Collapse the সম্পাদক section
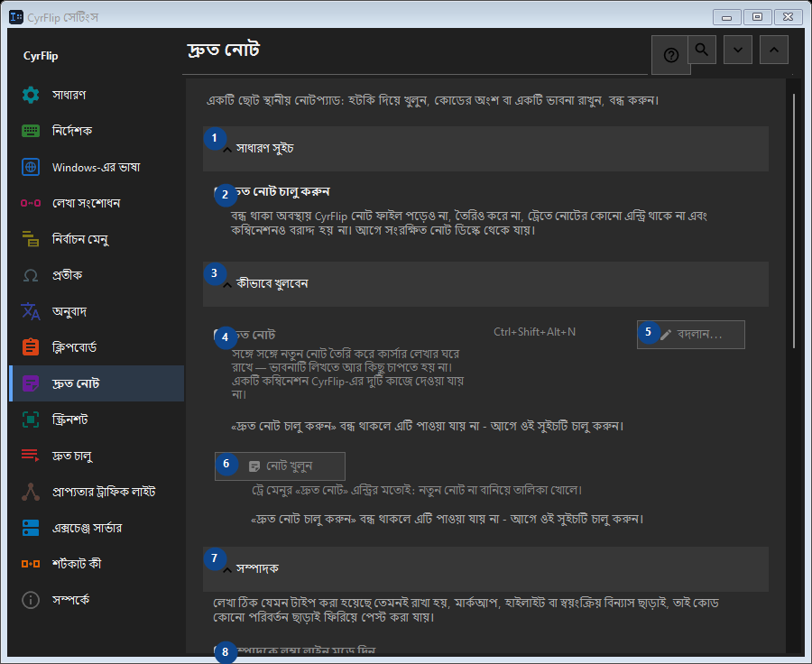The width and height of the screenshot is (812, 664). (x=485, y=568)
